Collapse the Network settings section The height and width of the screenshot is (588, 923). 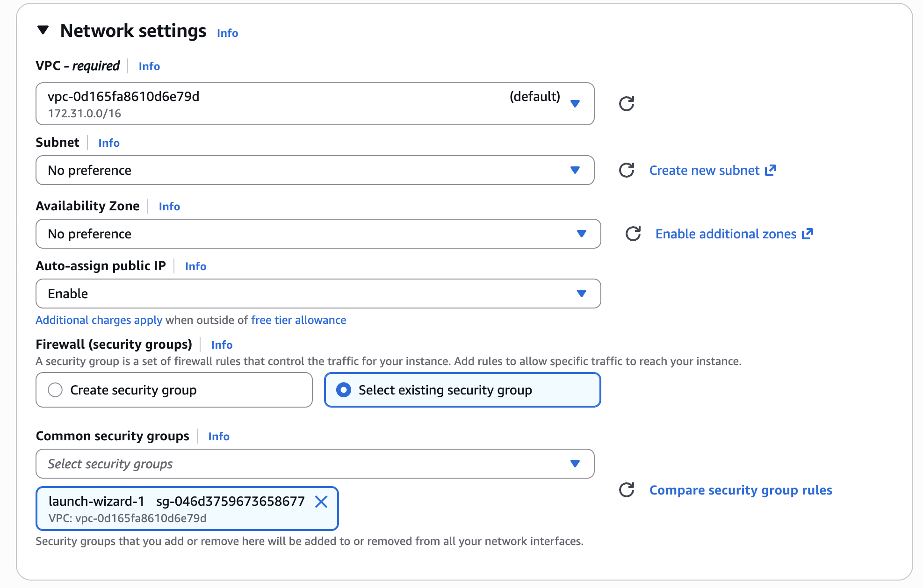43,30
